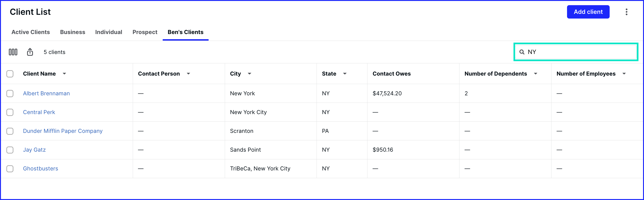Viewport: 644px width, 200px height.
Task: Expand the State column filter arrow
Action: point(345,74)
